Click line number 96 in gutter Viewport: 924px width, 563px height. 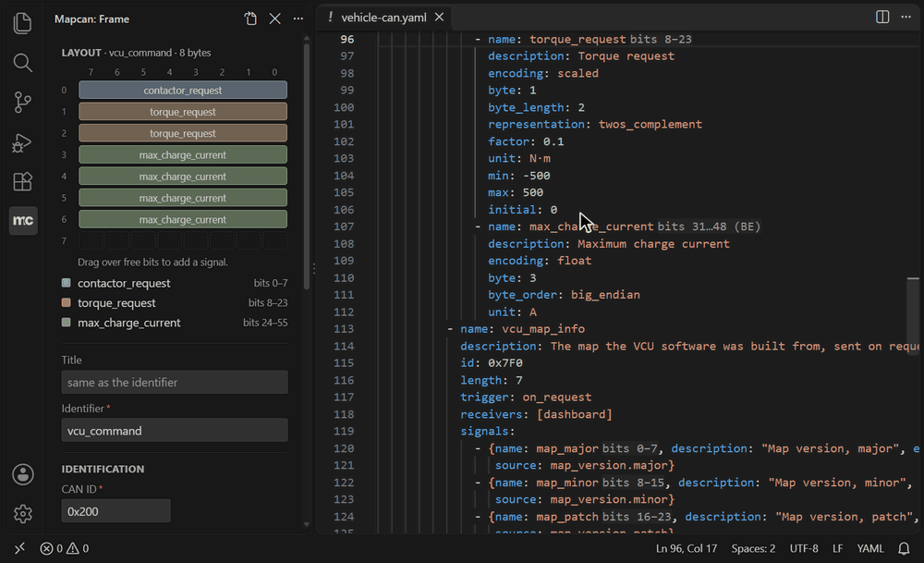(347, 39)
